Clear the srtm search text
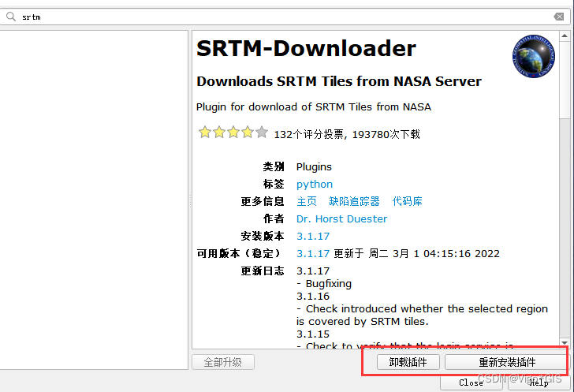Image resolution: width=574 pixels, height=392 pixels. pyautogui.click(x=558, y=17)
